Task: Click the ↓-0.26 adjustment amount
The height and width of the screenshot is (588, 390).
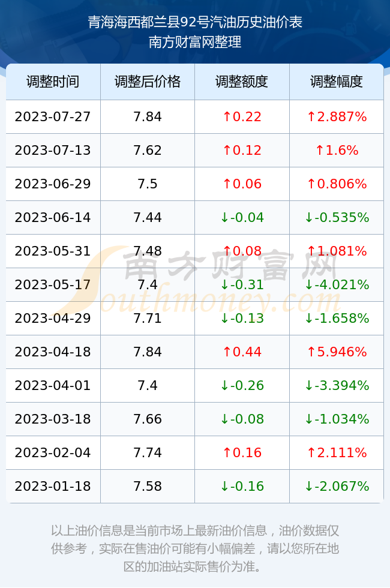Action: pos(242,385)
